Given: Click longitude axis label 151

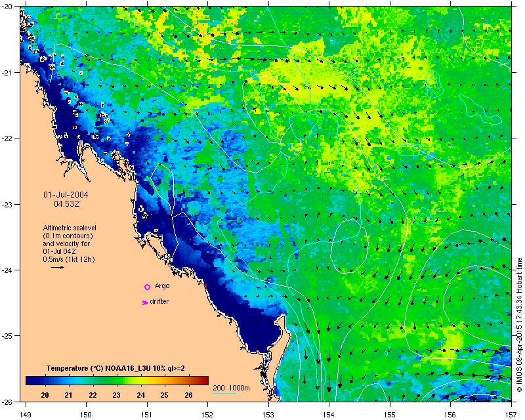Looking at the screenshot, I should click(x=147, y=415).
